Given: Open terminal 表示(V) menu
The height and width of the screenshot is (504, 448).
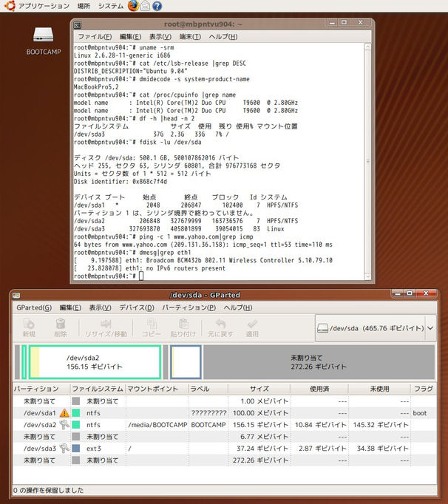Looking at the screenshot, I should 160,37.
